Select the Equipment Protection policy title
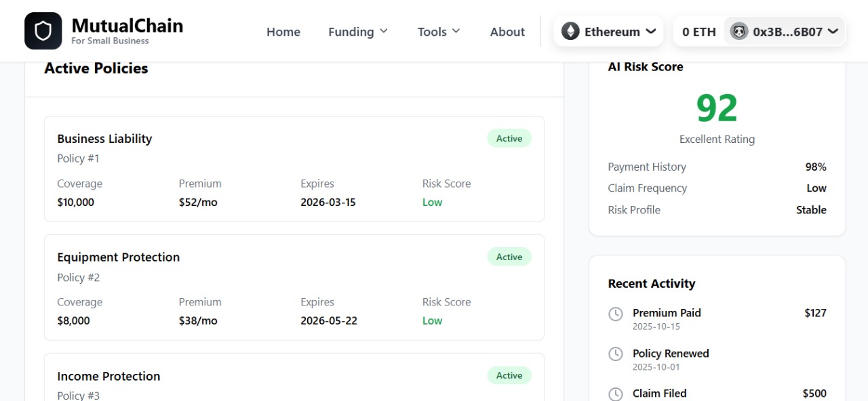The width and height of the screenshot is (868, 401). [119, 257]
